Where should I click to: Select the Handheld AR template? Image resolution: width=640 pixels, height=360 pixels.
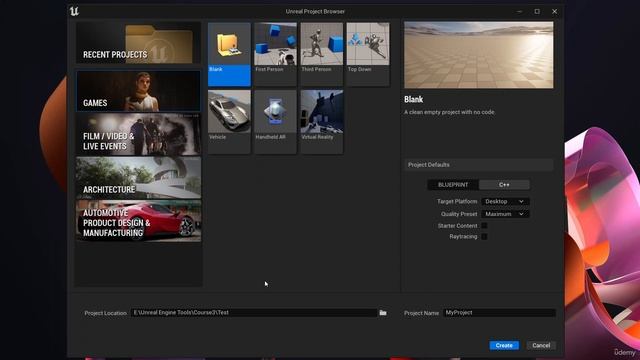tap(275, 122)
